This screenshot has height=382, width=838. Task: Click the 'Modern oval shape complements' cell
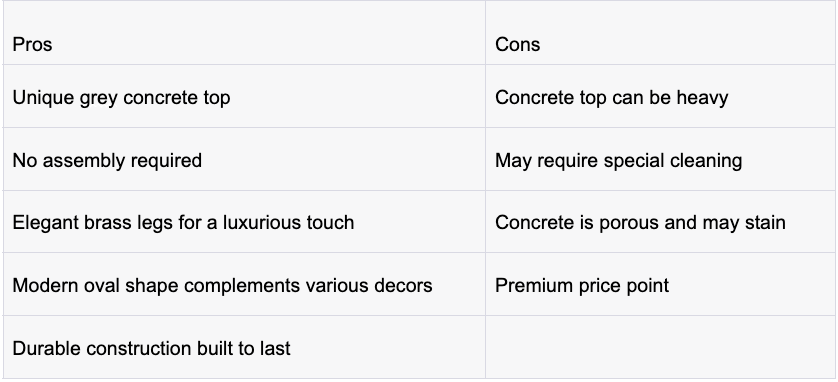point(244,284)
